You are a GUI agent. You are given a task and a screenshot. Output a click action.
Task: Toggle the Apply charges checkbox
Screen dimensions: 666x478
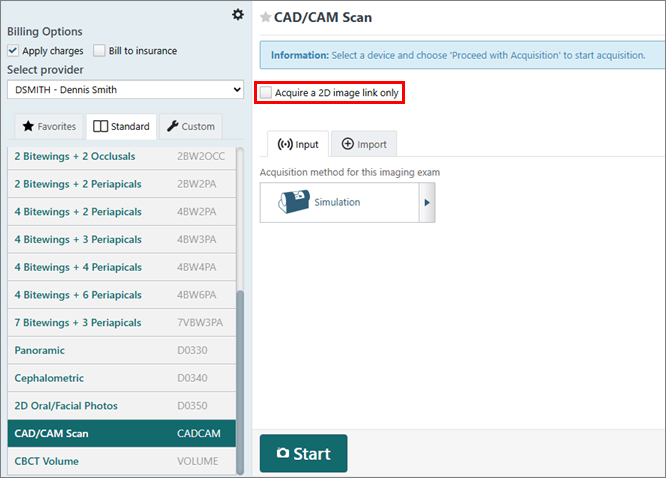click(x=13, y=51)
